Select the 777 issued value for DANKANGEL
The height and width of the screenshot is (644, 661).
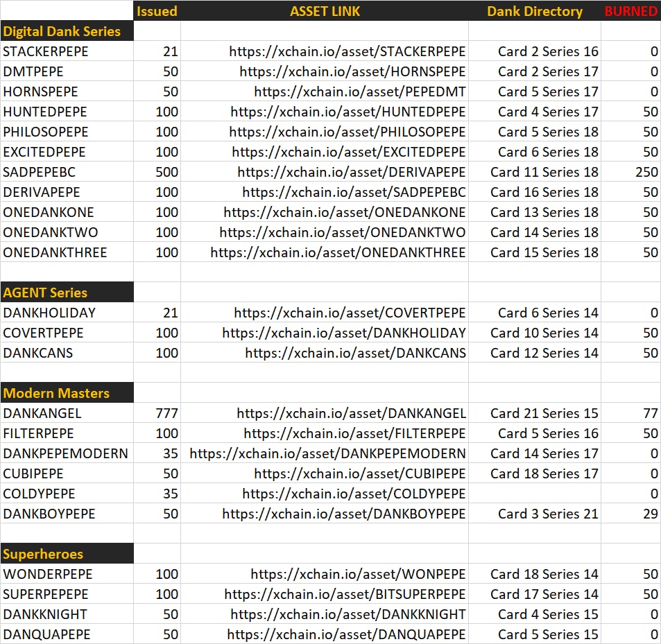[157, 413]
